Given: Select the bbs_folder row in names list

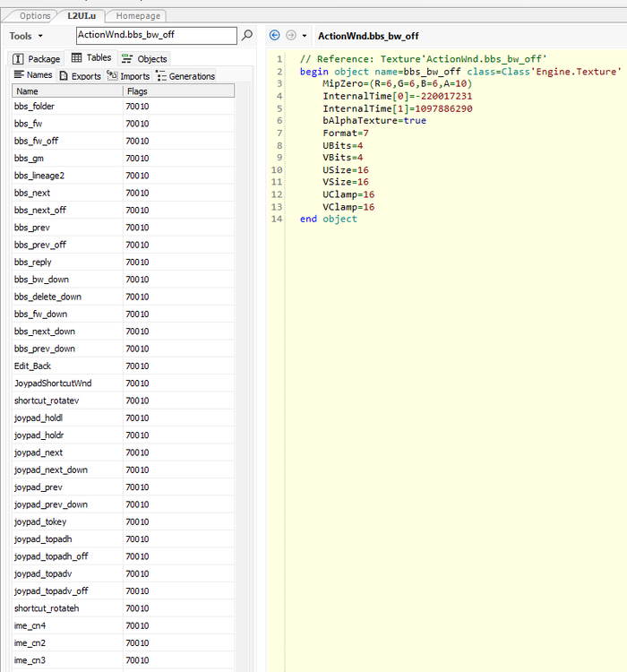Looking at the screenshot, I should (x=34, y=107).
